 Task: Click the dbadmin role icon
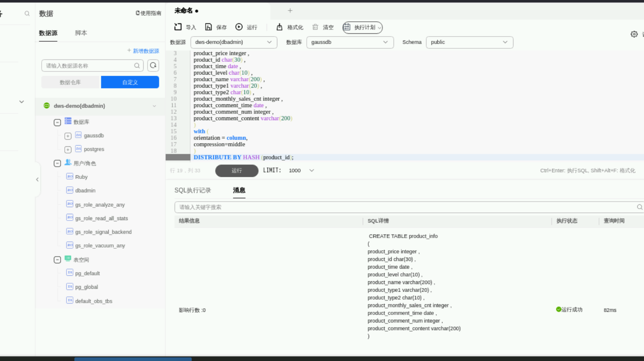pos(69,190)
